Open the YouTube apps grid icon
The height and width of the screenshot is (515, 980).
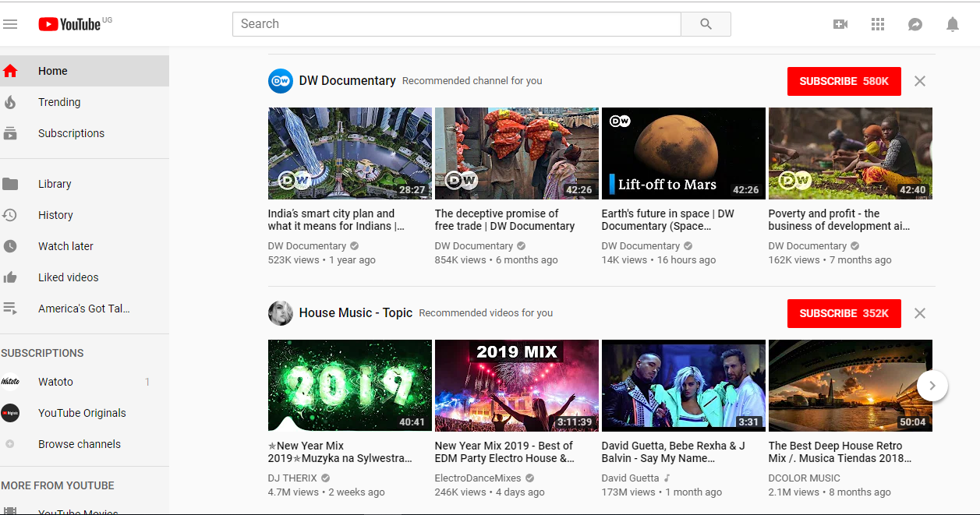point(877,24)
